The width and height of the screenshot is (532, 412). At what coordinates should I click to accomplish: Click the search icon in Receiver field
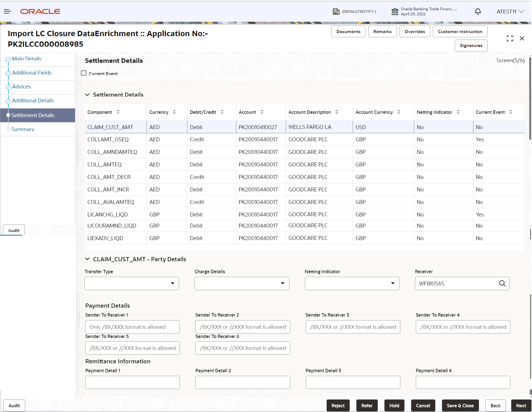tap(502, 283)
